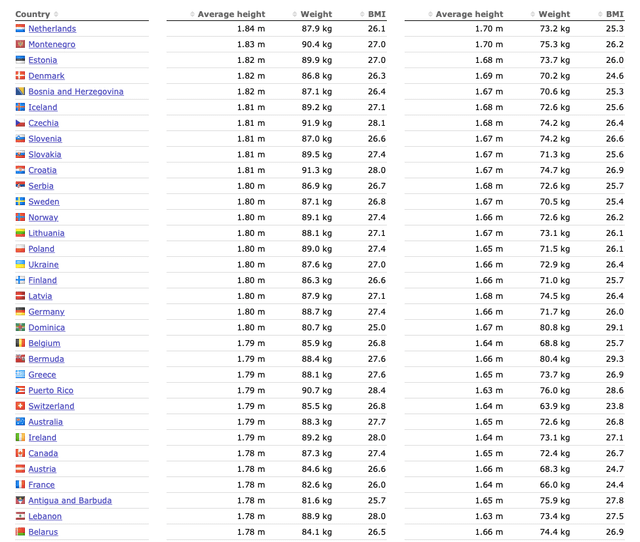
Task: Click the Netherlands flag icon
Action: 20,29
